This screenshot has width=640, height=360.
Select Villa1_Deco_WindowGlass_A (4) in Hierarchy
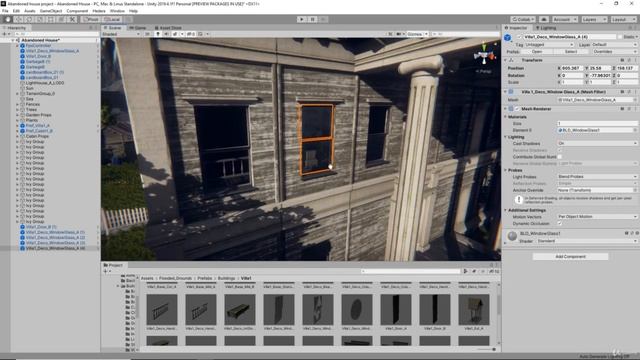click(x=56, y=248)
